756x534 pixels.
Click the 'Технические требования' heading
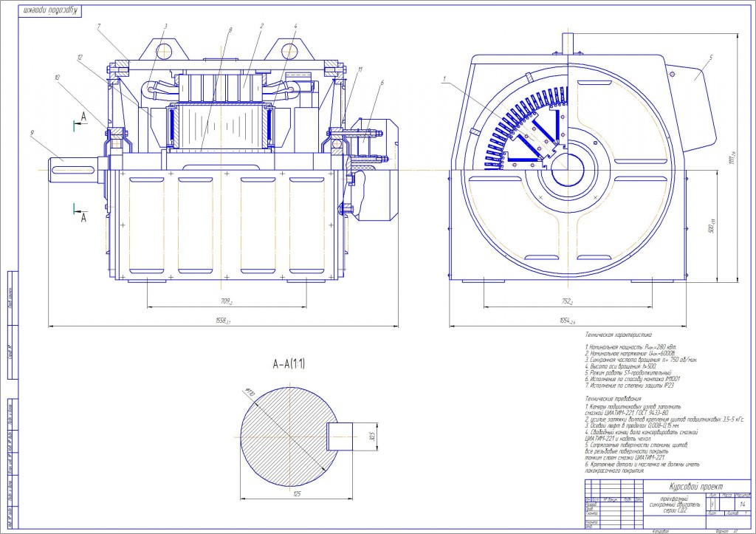click(614, 399)
